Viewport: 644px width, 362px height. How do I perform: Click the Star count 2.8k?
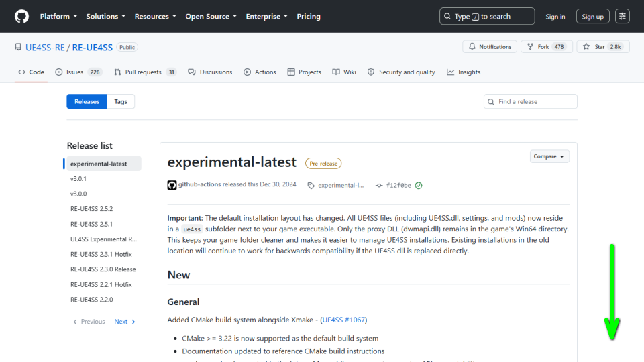(x=615, y=47)
